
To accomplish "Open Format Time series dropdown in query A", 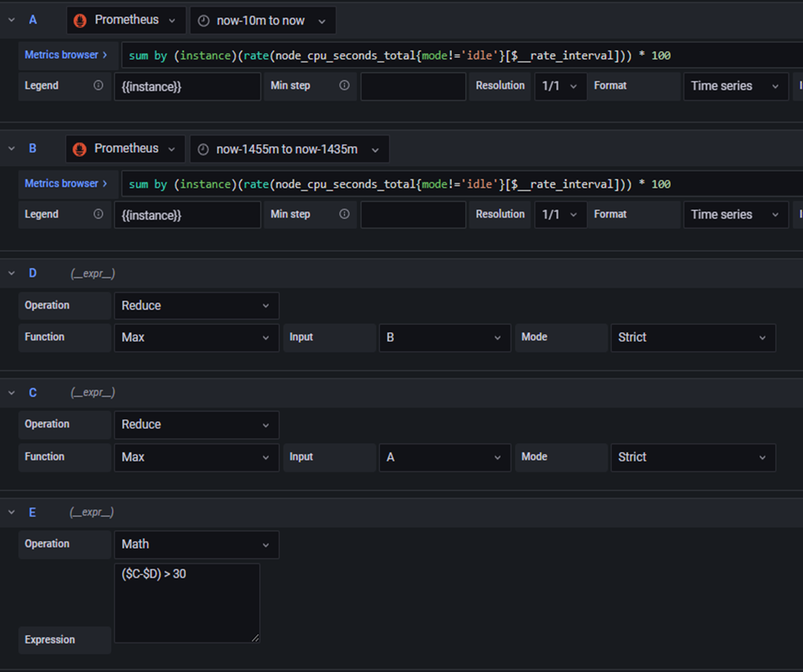I will pos(736,86).
